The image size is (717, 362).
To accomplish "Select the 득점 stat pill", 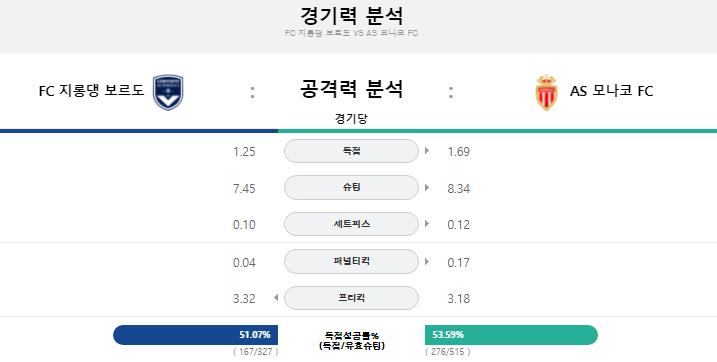I will (351, 151).
